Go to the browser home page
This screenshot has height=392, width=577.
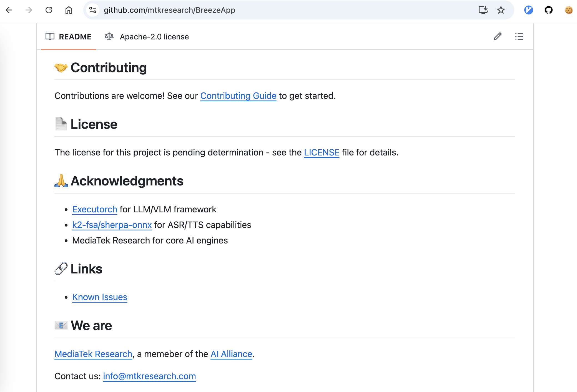tap(69, 10)
